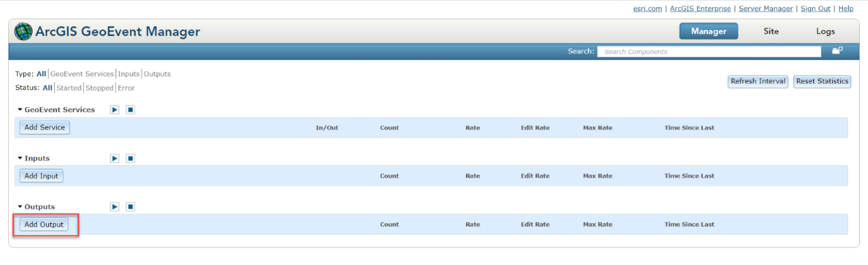Open the esri.com link
The height and width of the screenshot is (265, 868).
647,9
